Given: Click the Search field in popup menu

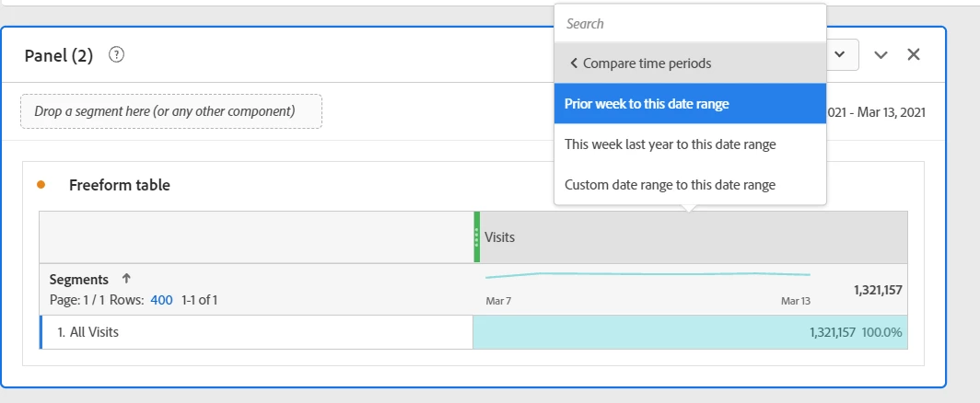Looking at the screenshot, I should point(690,24).
